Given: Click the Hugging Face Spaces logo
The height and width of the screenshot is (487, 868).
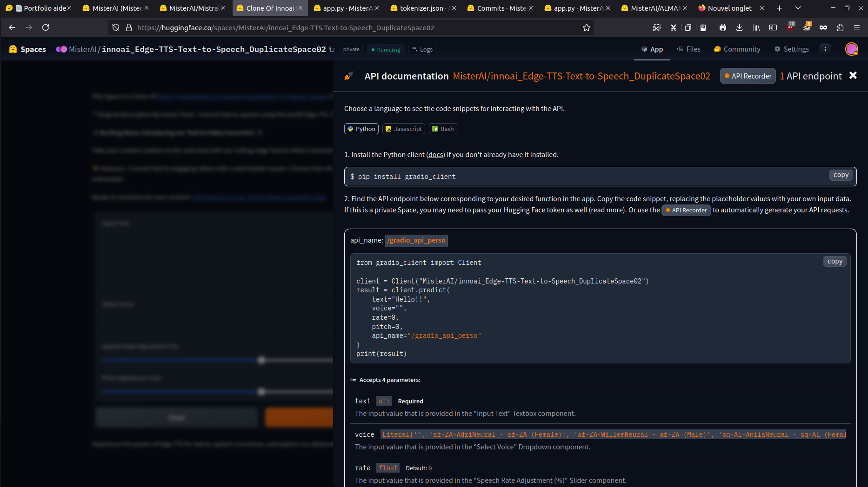Looking at the screenshot, I should pos(27,49).
